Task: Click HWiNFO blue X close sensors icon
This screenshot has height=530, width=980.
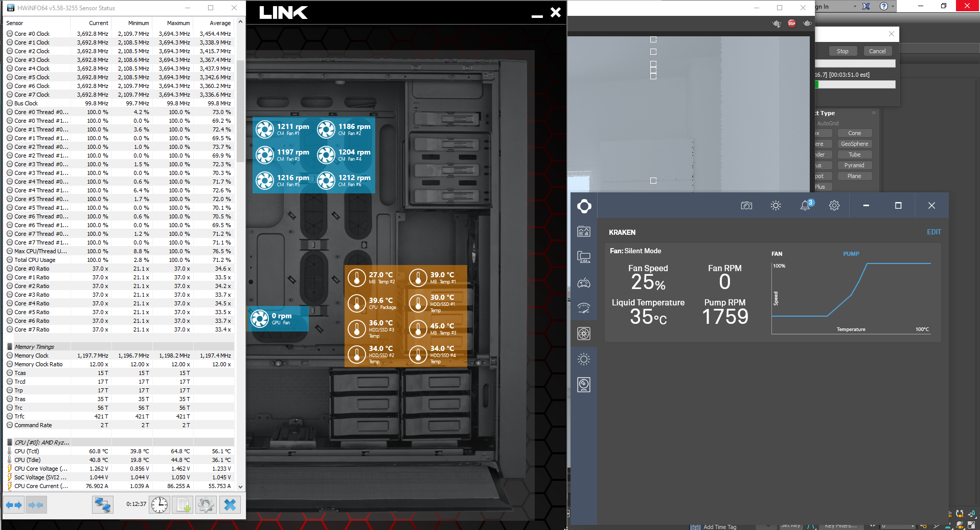Action: [x=230, y=505]
